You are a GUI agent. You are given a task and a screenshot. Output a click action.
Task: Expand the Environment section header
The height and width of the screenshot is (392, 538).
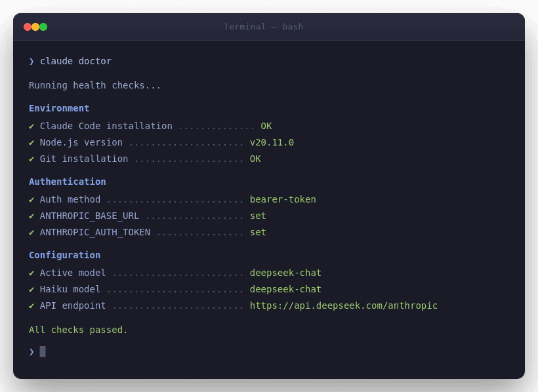pyautogui.click(x=59, y=108)
